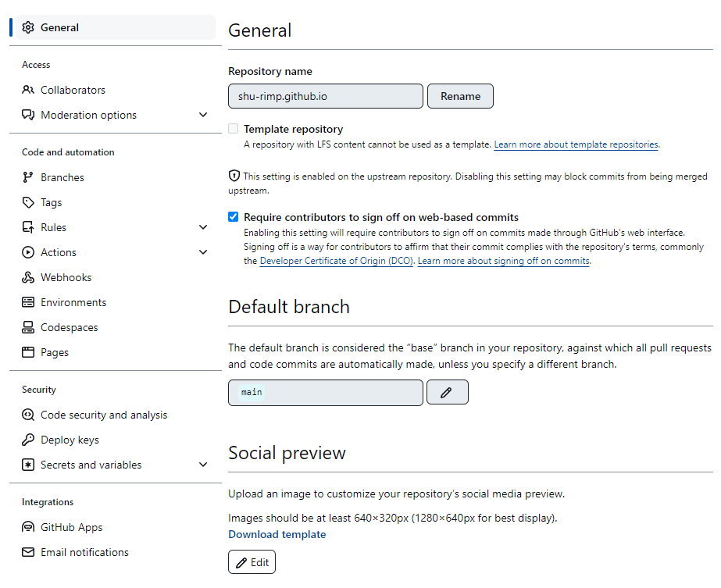Viewport: 721px width, 588px height.
Task: Click pencil icon to switch default branch
Action: pos(447,392)
